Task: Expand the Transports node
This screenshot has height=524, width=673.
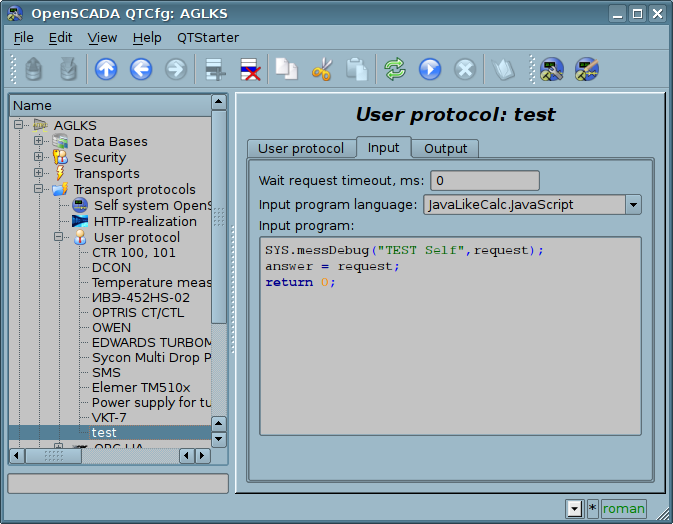Action: (x=38, y=173)
